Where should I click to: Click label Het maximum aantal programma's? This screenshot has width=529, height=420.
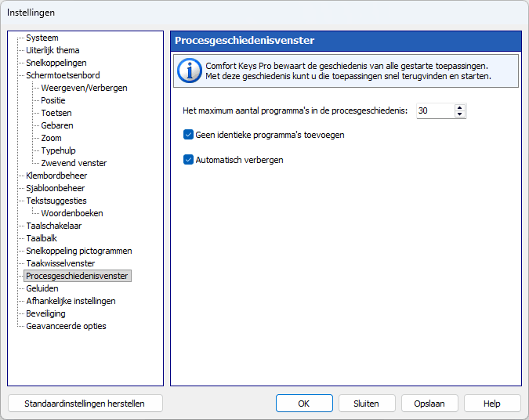(295, 110)
